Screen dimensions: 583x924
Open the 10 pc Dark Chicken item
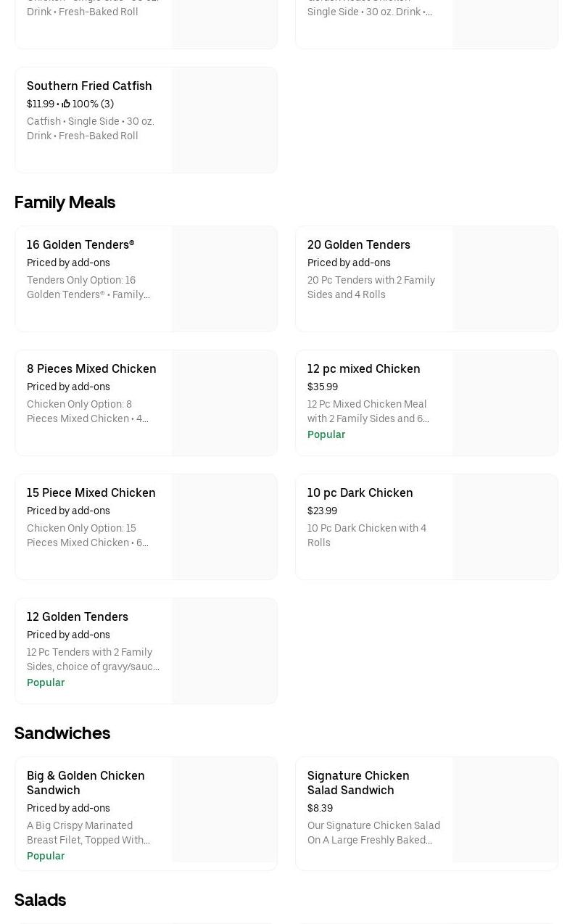pyautogui.click(x=360, y=493)
